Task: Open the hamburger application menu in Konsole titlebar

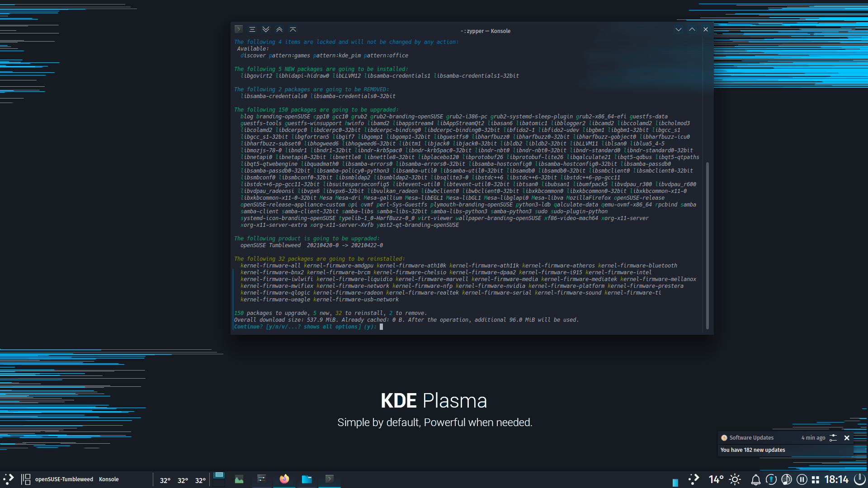Action: point(252,29)
